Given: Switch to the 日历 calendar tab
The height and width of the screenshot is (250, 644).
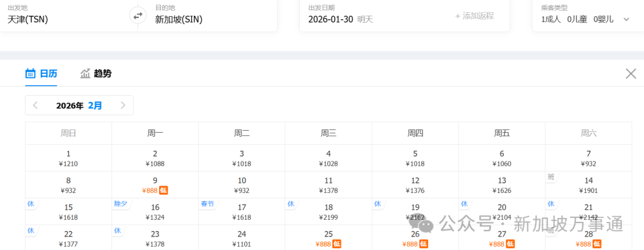Looking at the screenshot, I should tap(41, 74).
